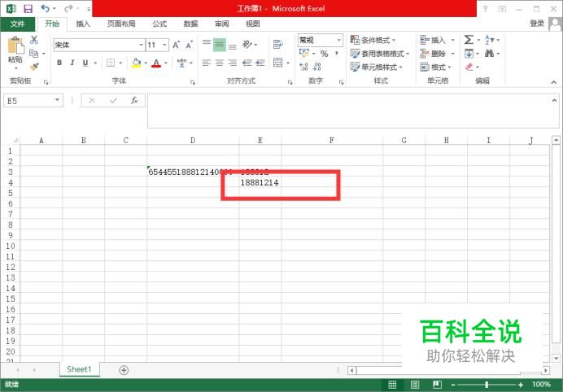563x392 pixels.
Task: Enable wrap text icon
Action: click(x=277, y=44)
